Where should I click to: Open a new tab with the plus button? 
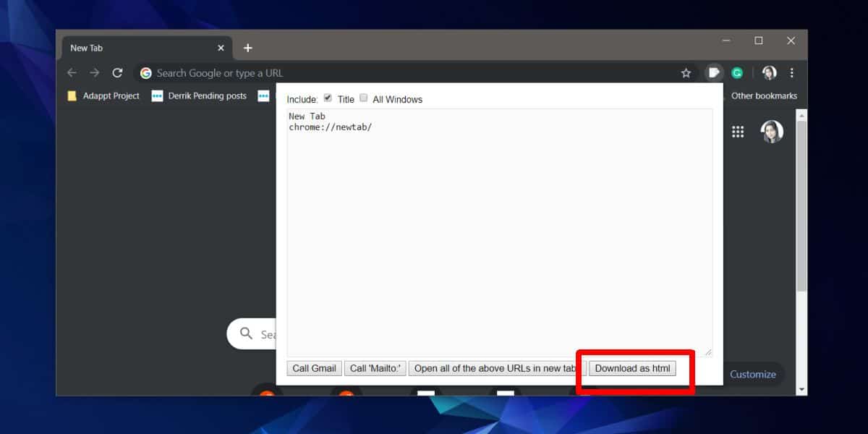click(x=248, y=48)
